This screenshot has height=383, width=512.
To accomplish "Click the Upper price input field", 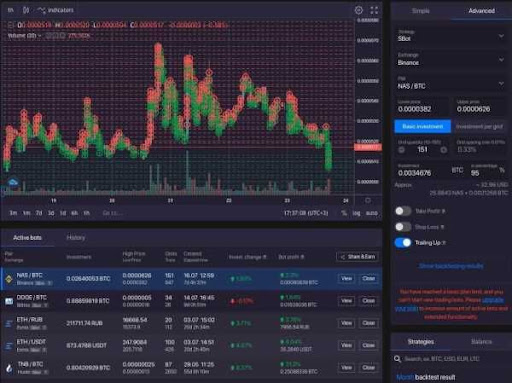I will click(480, 106).
